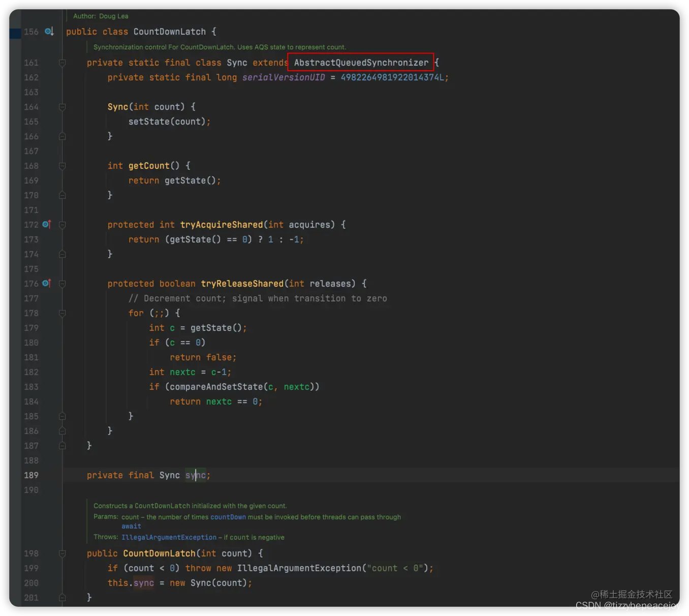Click 'Constructs a CountDownLatch initialized' doc text
689x616 pixels.
coord(190,506)
